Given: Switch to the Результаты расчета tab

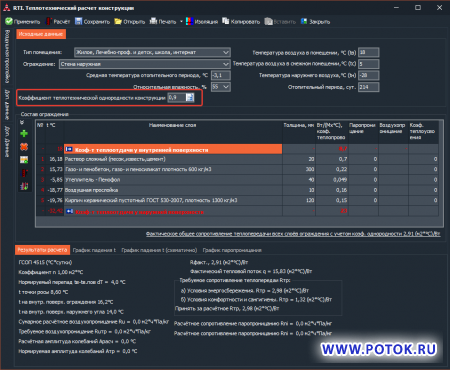Looking at the screenshot, I should click(x=42, y=250).
